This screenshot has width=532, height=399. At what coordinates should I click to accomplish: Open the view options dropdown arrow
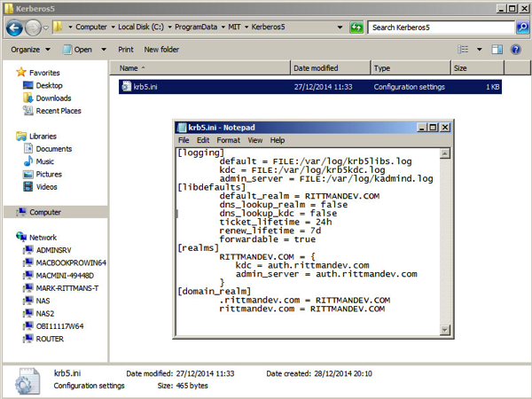[x=479, y=50]
